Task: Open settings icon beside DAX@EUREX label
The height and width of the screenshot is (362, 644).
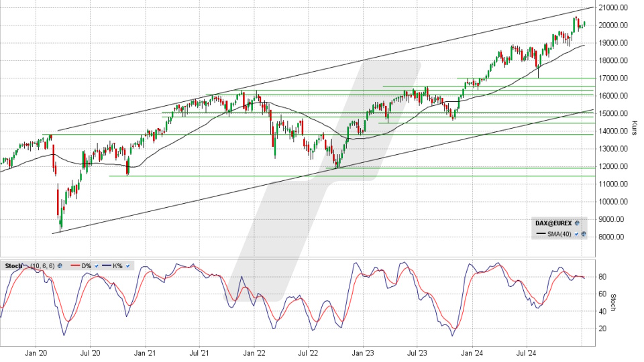Action: (577, 223)
